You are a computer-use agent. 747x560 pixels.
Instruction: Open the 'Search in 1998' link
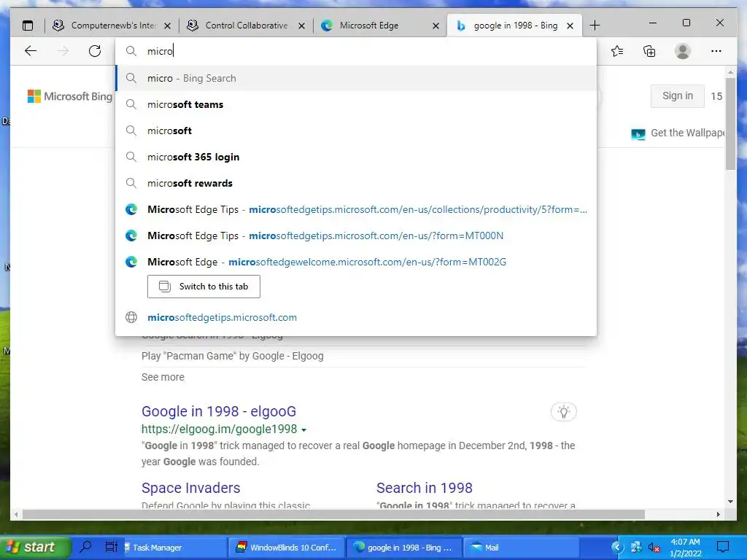coord(425,488)
